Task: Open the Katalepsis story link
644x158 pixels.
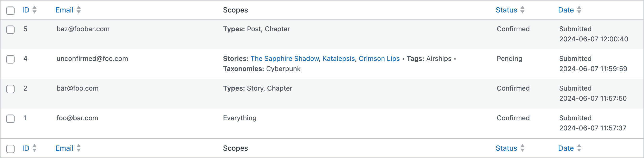Action: (339, 59)
